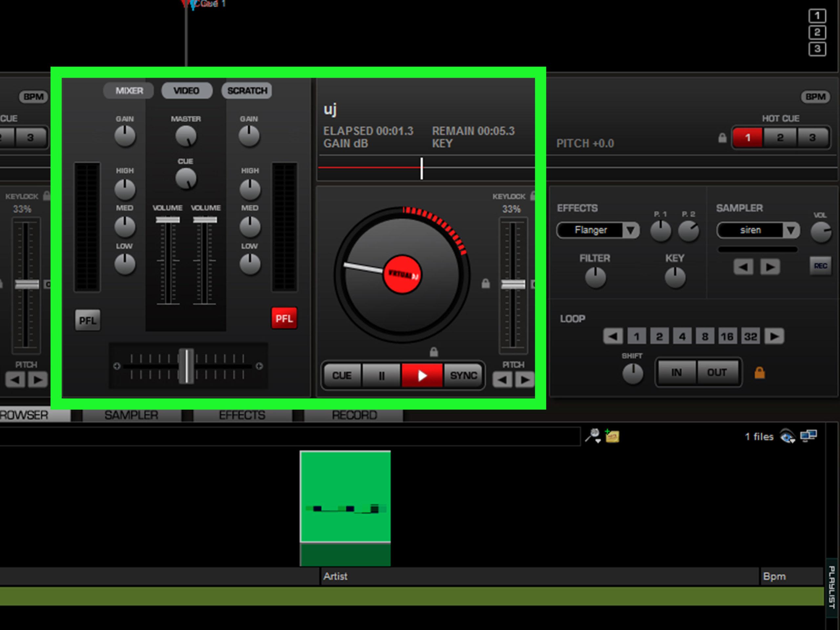840x630 pixels.
Task: Click sampler previous arrow button
Action: click(743, 266)
